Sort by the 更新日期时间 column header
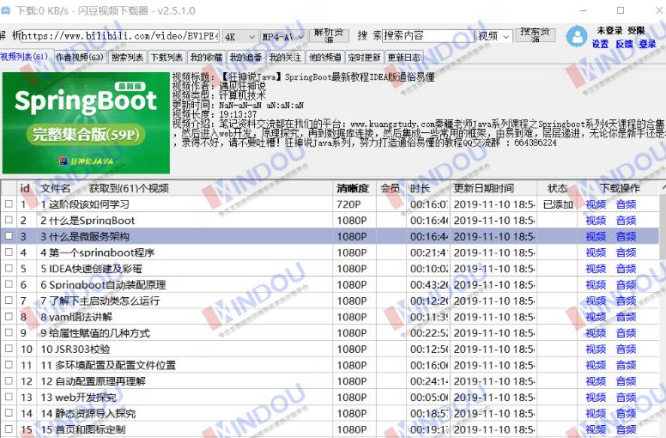This screenshot has width=666, height=438. click(x=493, y=188)
